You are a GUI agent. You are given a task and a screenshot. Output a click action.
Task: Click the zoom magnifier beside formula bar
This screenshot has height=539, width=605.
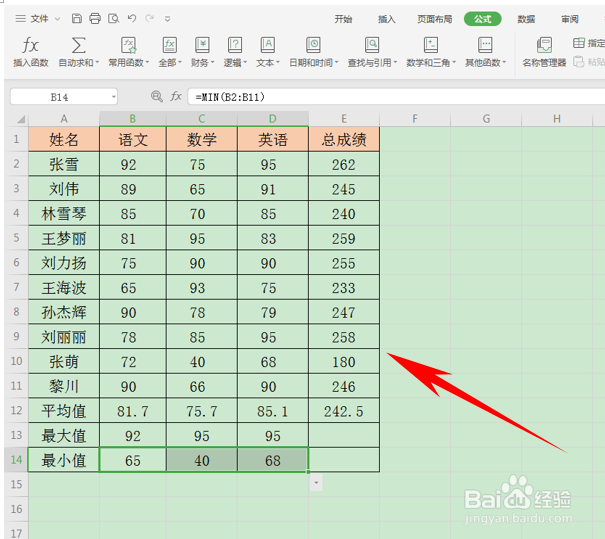pyautogui.click(x=156, y=96)
